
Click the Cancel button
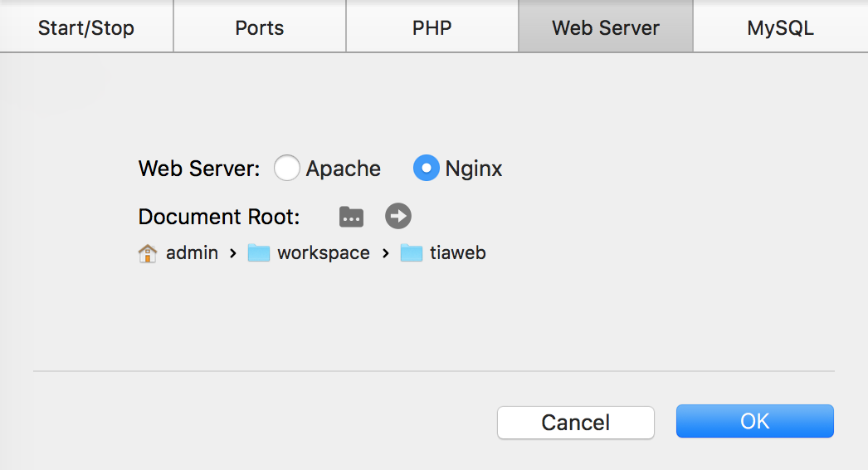[x=576, y=423]
